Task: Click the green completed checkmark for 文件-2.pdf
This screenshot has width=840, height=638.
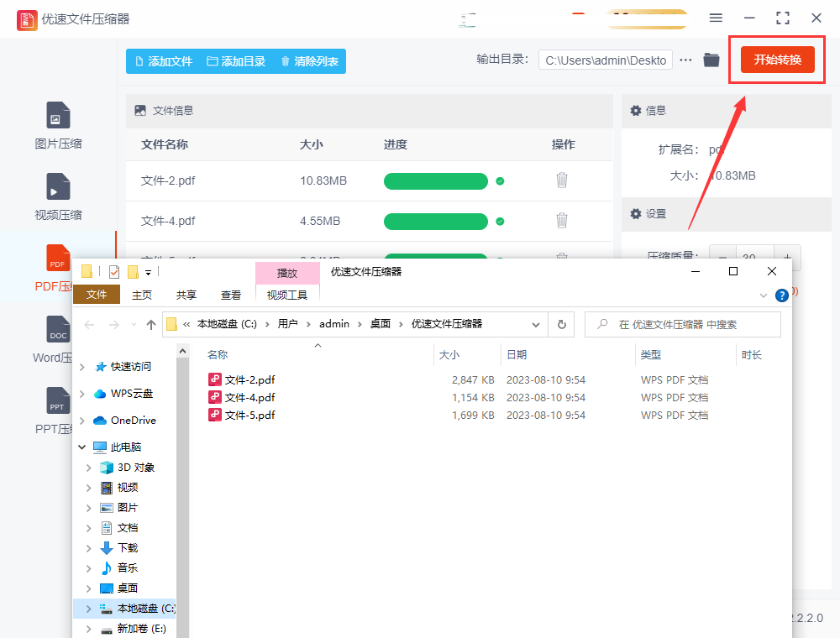Action: coord(500,181)
